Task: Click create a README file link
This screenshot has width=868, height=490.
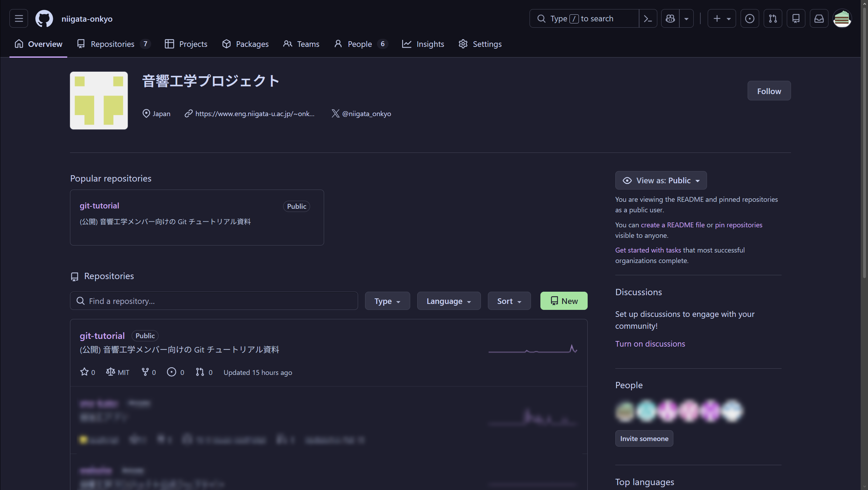Action: tap(673, 225)
